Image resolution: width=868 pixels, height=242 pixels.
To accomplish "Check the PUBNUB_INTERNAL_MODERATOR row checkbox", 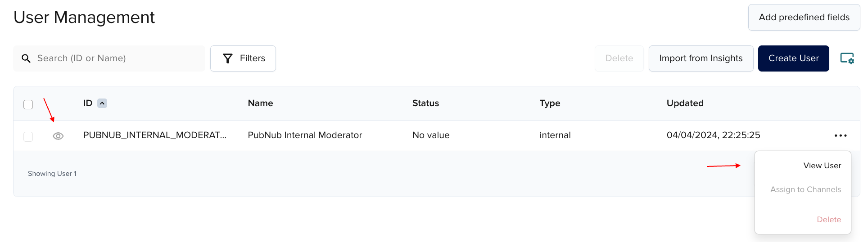I will (28, 136).
